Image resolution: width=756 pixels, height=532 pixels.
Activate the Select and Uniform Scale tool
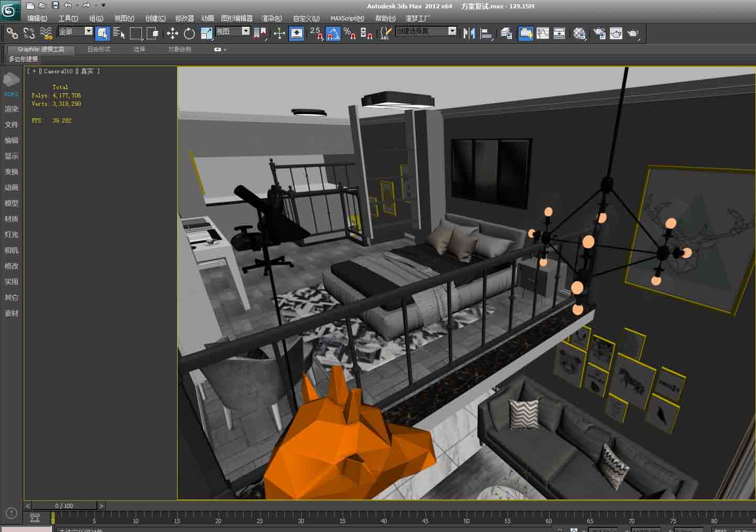206,34
